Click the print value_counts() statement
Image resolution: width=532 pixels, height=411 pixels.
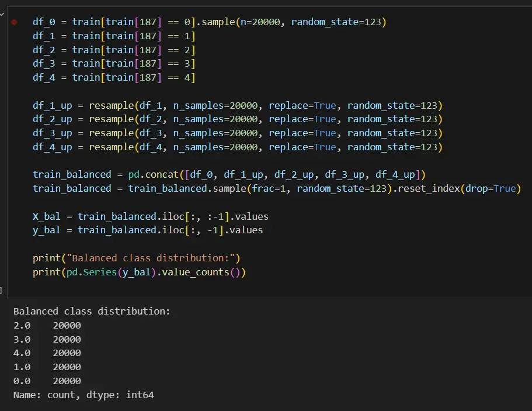[139, 272]
